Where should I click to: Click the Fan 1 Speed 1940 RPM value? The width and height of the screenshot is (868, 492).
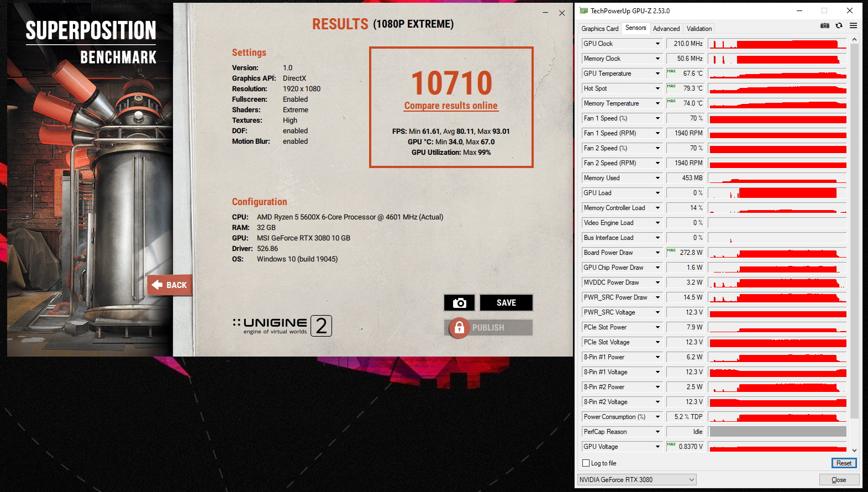pyautogui.click(x=685, y=133)
